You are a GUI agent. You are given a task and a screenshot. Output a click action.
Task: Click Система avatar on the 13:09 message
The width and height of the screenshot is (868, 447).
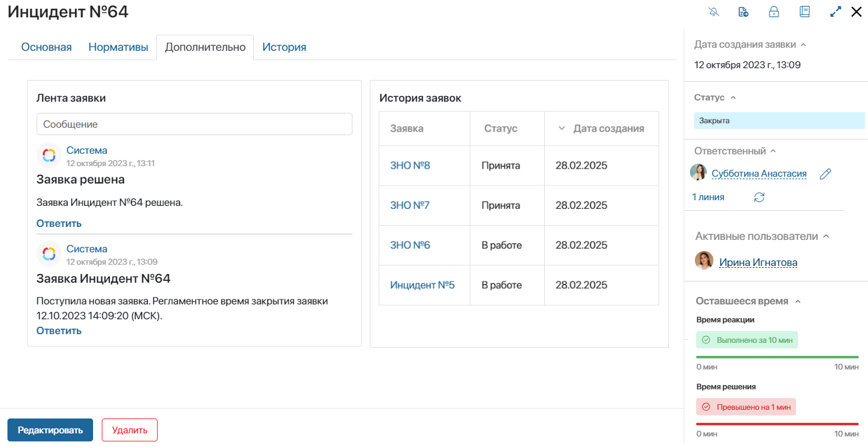pos(49,254)
